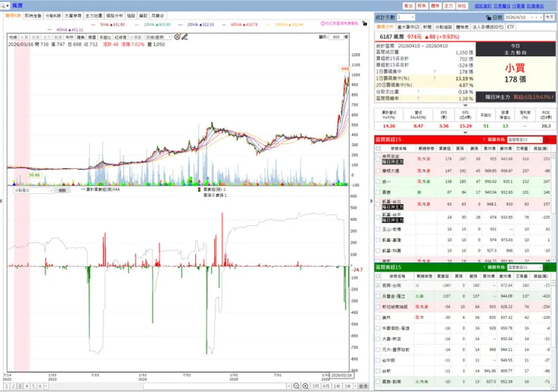Switch to 主力地圖 tab

(94, 16)
